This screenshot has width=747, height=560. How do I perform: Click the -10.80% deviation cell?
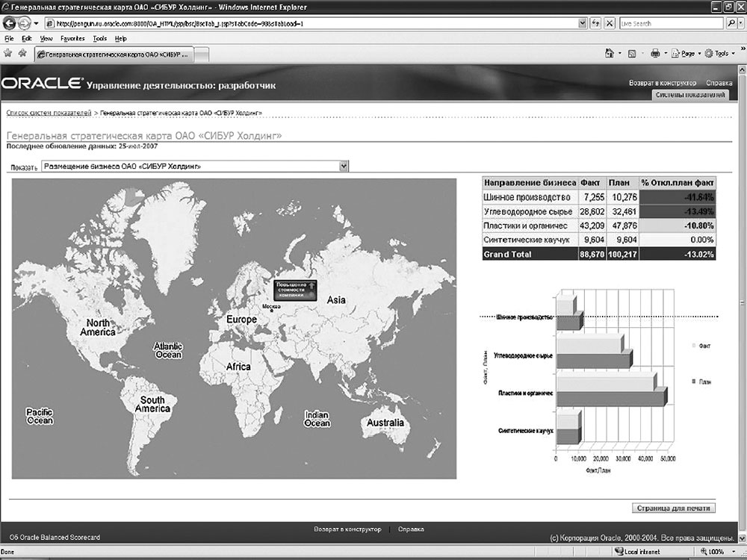678,225
